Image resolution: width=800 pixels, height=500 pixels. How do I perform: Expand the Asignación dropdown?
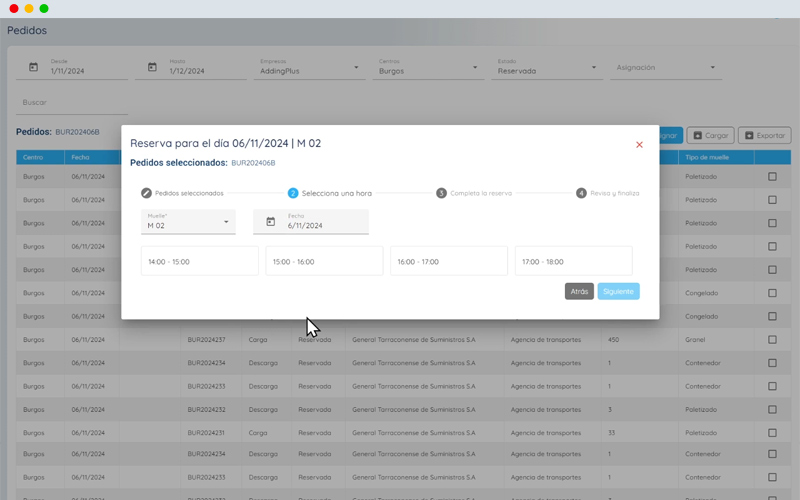(x=666, y=67)
